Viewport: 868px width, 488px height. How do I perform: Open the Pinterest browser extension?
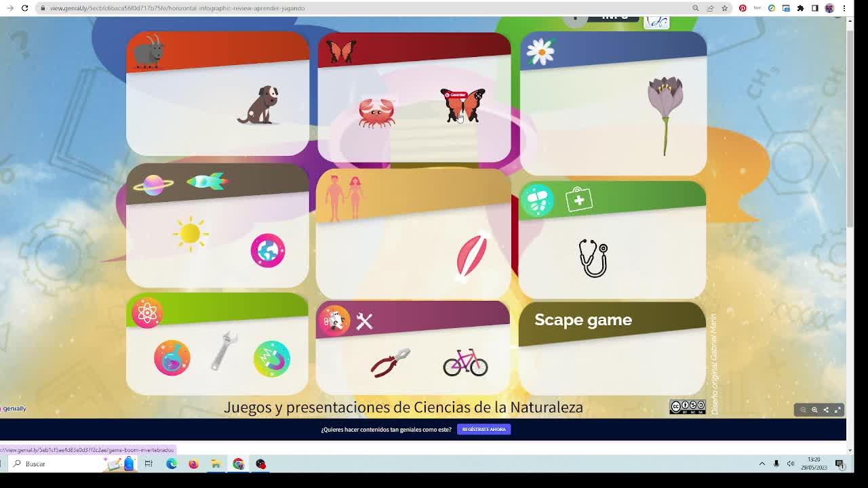click(x=743, y=8)
